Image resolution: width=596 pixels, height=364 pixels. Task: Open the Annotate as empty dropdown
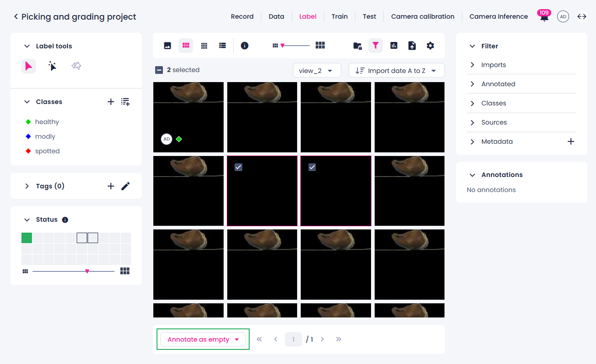coord(203,339)
